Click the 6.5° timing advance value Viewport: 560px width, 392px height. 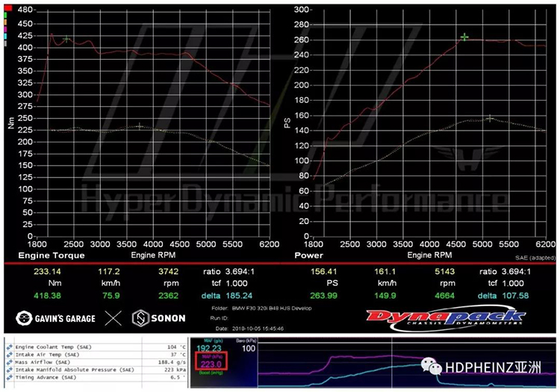point(178,377)
